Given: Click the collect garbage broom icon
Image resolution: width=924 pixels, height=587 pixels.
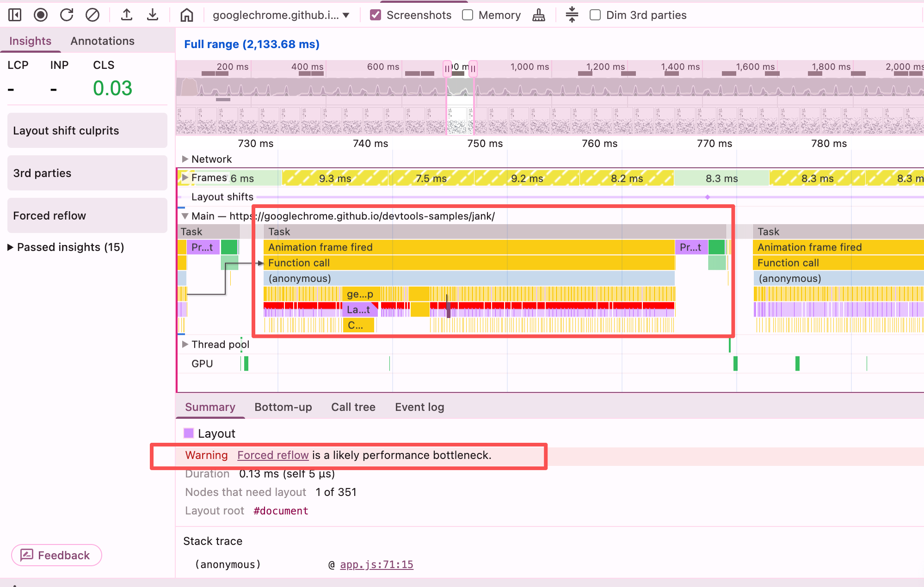Looking at the screenshot, I should 538,15.
